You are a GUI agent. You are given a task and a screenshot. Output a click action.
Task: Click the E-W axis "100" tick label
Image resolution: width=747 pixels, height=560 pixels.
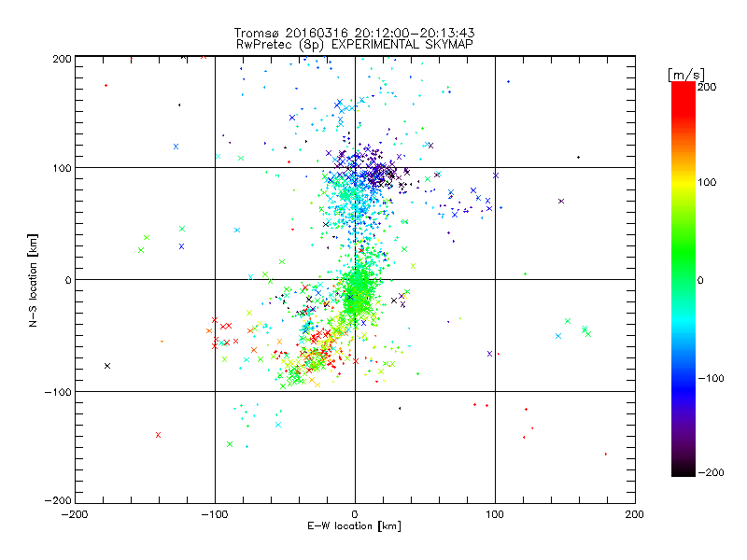(x=495, y=514)
